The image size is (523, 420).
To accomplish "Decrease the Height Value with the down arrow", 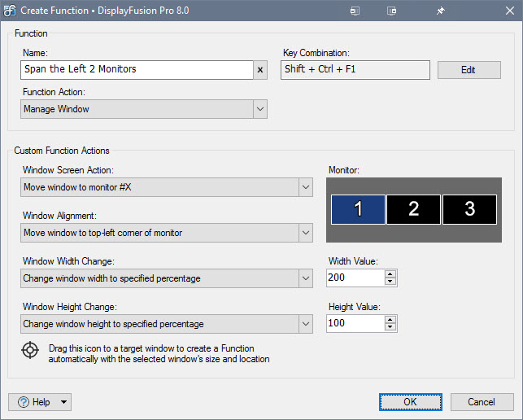I will [x=390, y=328].
